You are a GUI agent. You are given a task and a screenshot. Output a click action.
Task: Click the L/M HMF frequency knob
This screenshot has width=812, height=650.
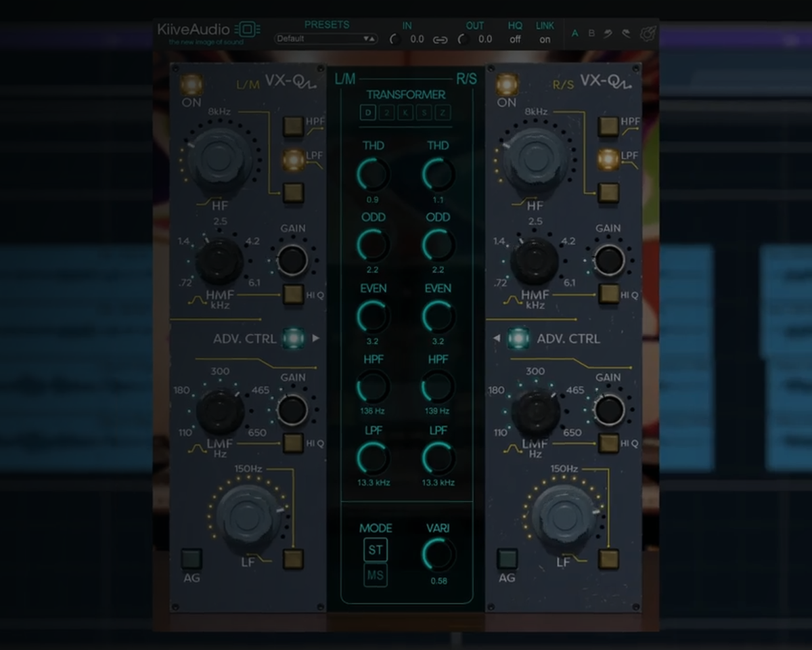tap(219, 261)
